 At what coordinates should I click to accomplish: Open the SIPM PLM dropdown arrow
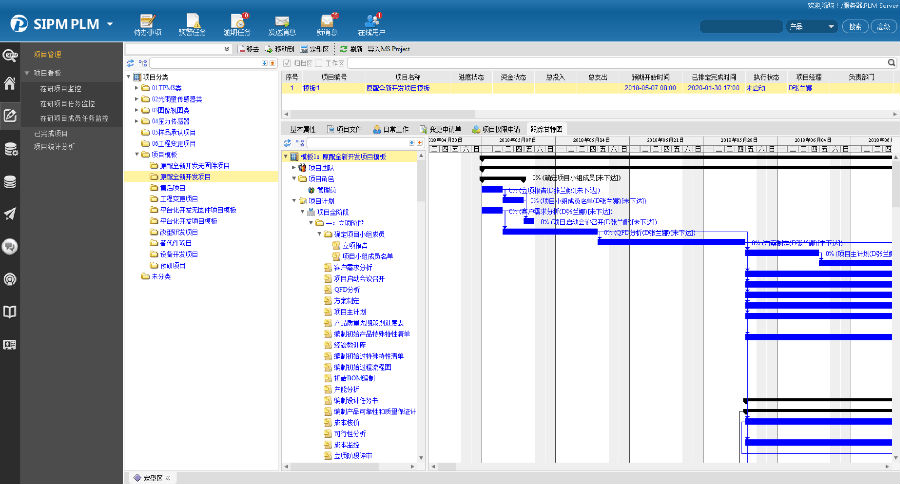coord(109,22)
